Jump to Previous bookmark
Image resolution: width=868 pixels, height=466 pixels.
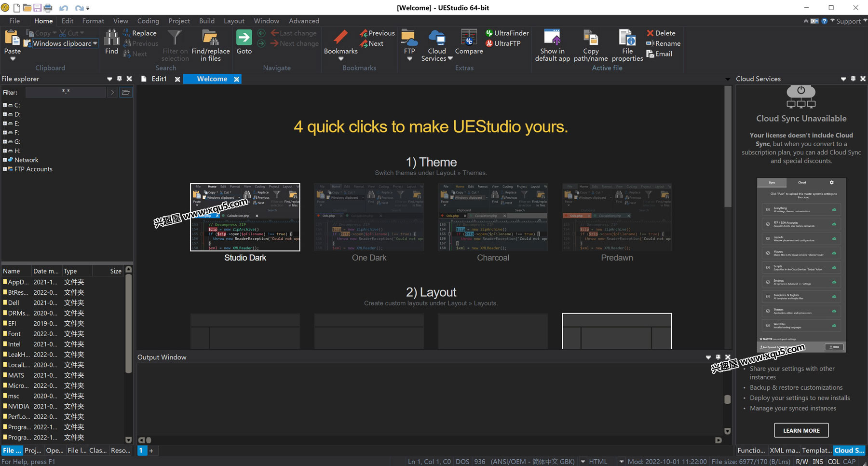pyautogui.click(x=377, y=33)
